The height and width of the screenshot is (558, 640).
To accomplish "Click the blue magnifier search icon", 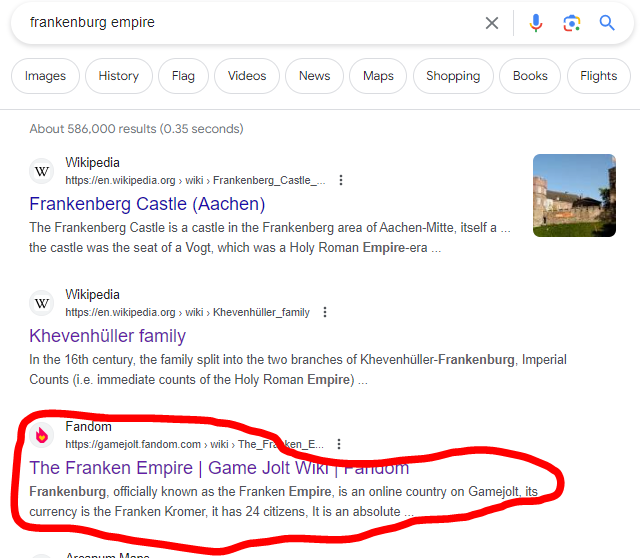I will tap(607, 22).
